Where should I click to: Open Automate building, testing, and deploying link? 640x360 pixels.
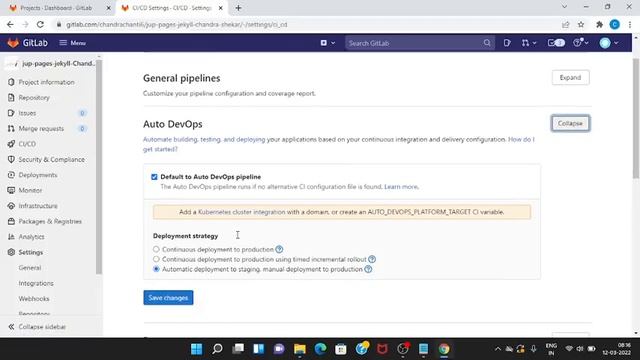coord(204,140)
